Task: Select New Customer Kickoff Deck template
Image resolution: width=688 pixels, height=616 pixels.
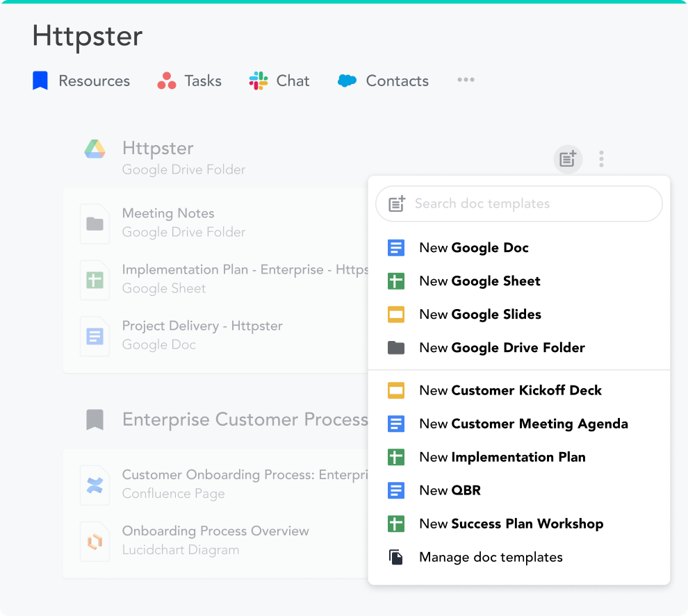Action: tap(519, 390)
